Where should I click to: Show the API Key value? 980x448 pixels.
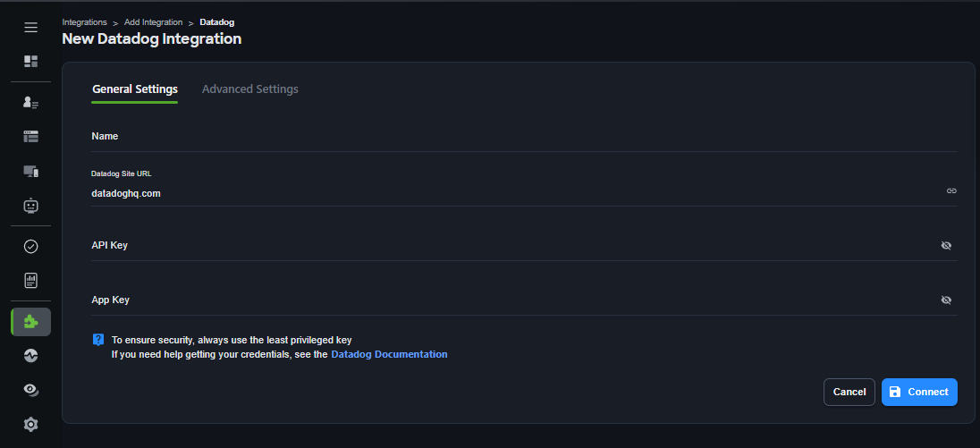(946, 245)
